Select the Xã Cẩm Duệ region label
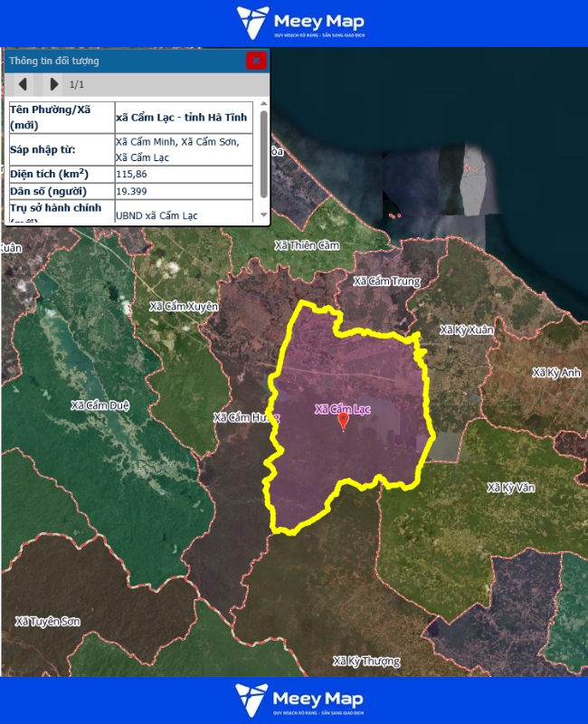Image resolution: width=588 pixels, height=724 pixels. point(100,405)
